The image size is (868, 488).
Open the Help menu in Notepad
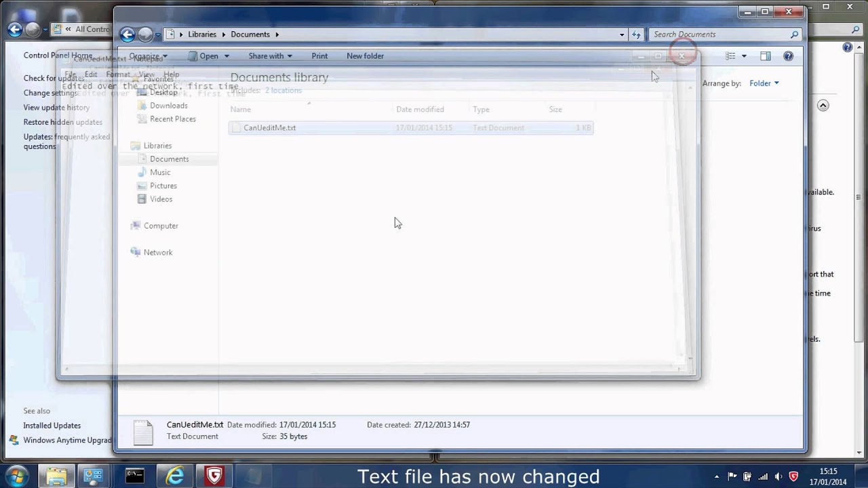pos(171,75)
